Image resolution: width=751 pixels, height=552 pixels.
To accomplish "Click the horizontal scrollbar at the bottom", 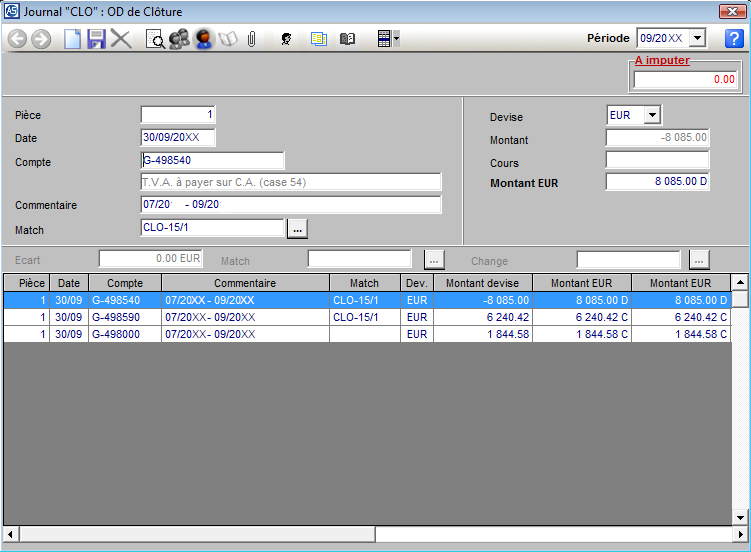I will pyautogui.click(x=375, y=534).
